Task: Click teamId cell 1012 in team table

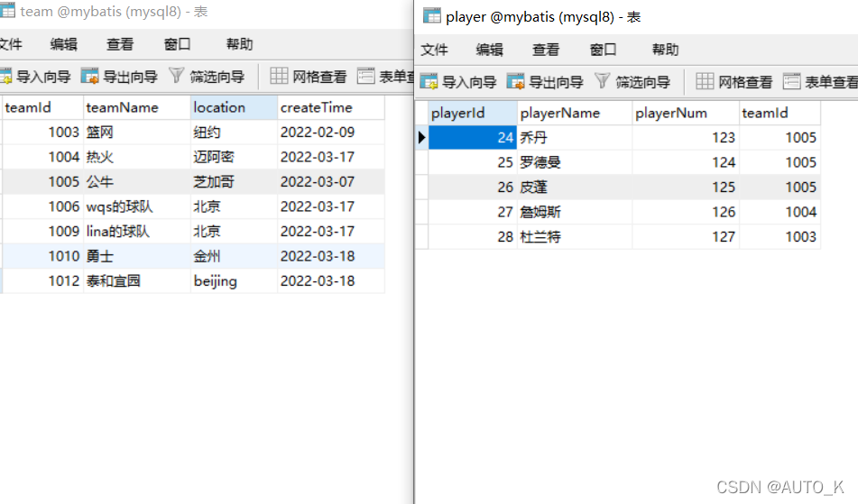Action: pos(42,281)
